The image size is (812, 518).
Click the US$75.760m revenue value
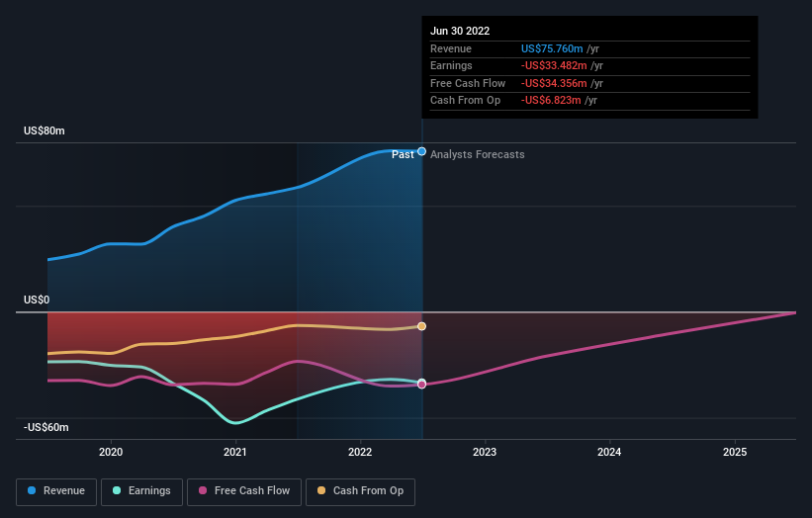click(552, 48)
